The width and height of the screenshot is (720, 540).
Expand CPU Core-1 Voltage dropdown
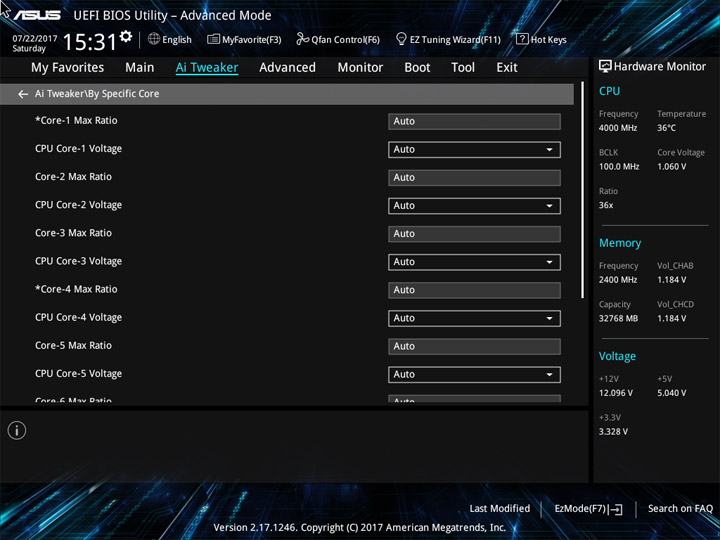tap(474, 150)
